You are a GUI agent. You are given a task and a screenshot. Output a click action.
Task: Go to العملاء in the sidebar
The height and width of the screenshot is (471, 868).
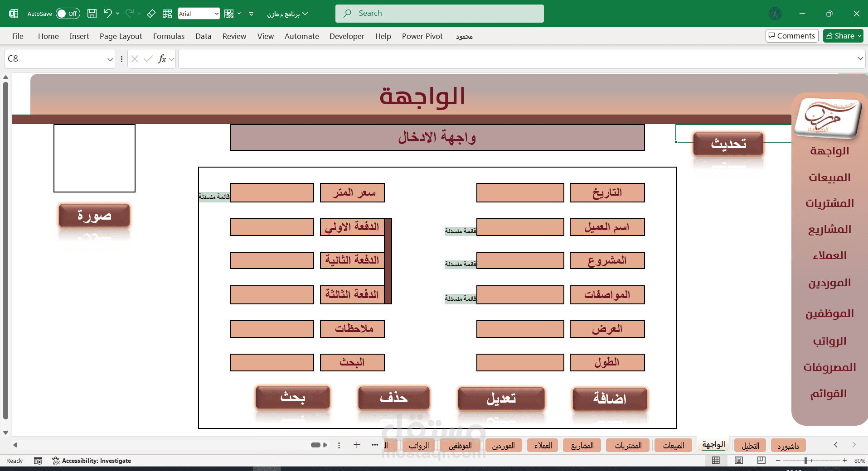click(x=829, y=256)
